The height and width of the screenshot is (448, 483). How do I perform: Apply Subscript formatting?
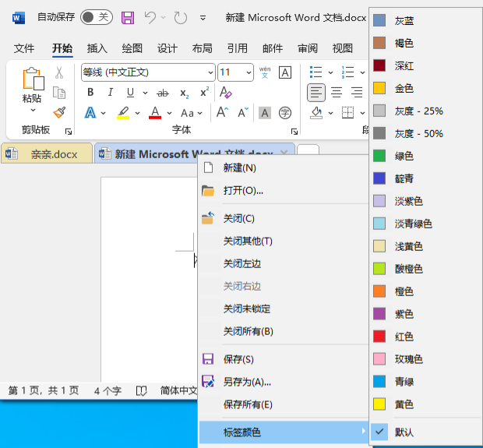[184, 93]
